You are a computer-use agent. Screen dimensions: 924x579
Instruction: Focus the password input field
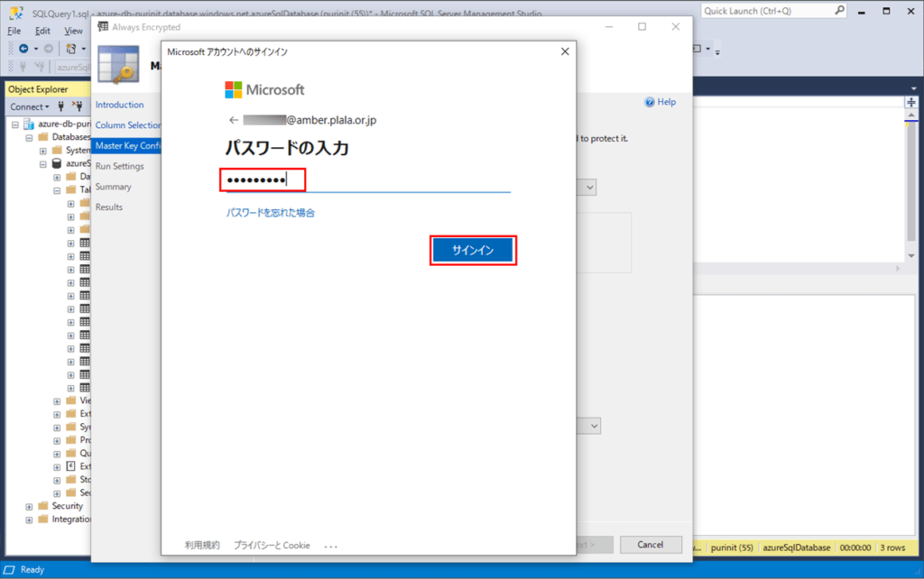[x=368, y=180]
